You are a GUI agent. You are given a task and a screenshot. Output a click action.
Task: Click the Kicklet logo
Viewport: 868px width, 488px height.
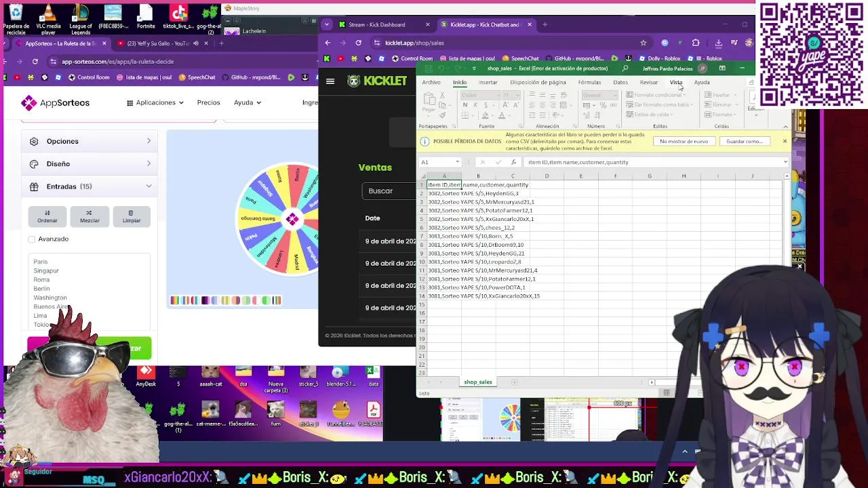point(377,81)
